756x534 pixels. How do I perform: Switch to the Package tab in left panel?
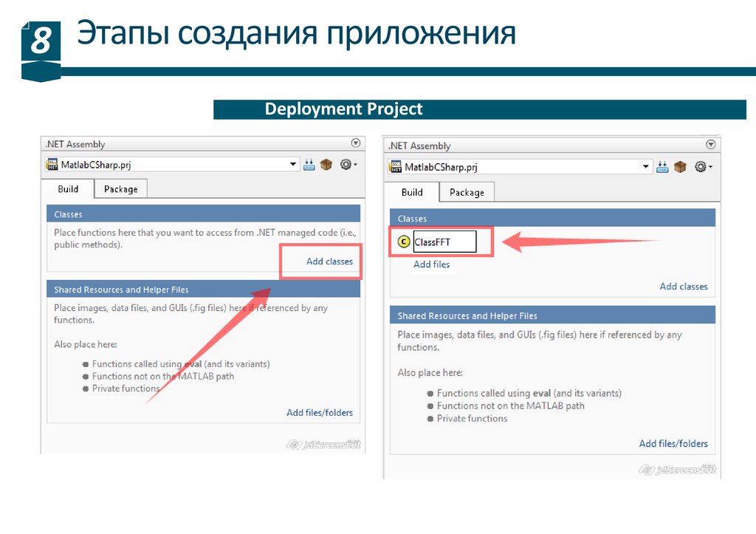[120, 189]
